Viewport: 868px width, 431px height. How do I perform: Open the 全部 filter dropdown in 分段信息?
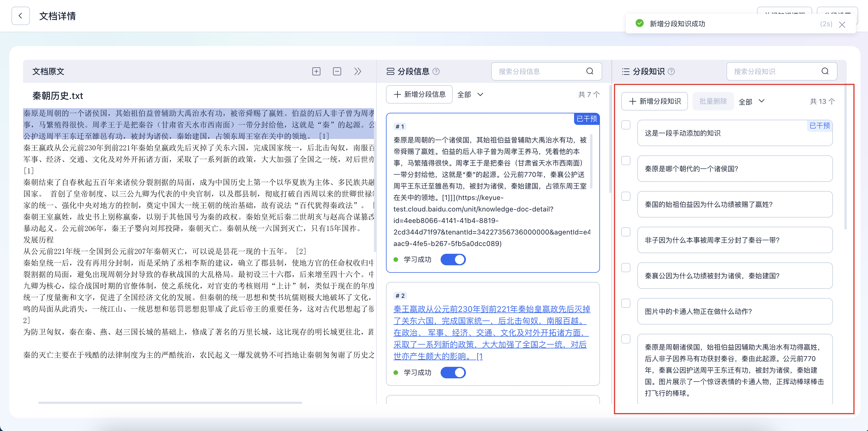pyautogui.click(x=470, y=94)
